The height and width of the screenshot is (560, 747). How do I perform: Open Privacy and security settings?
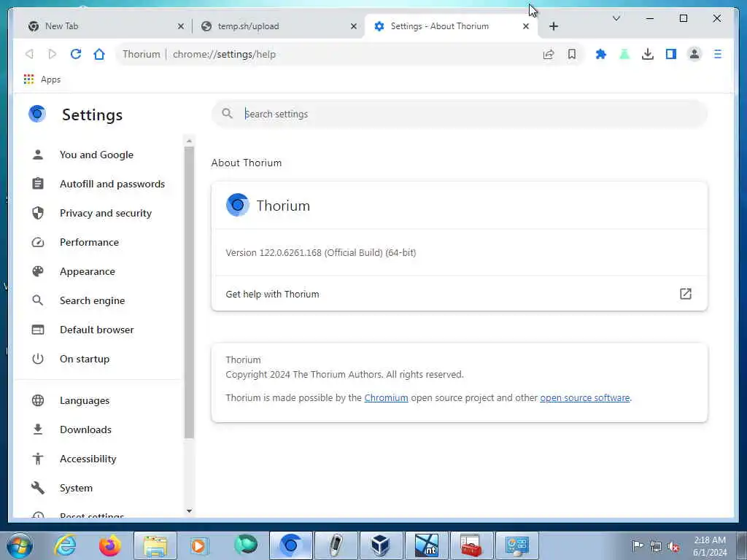click(x=98, y=213)
